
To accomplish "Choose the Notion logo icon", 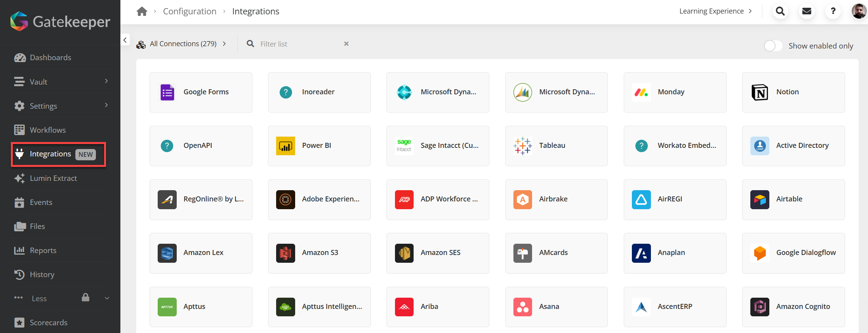I will [760, 92].
